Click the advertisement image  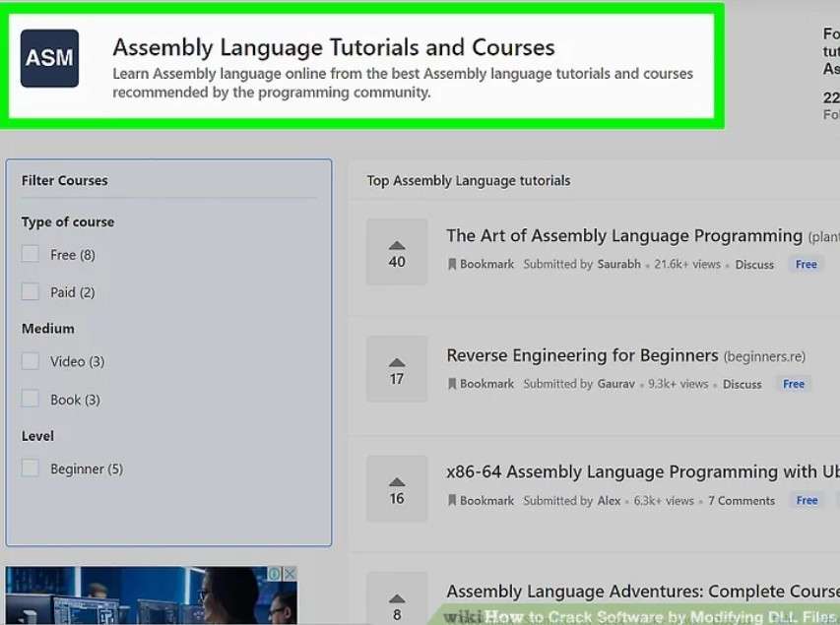coord(151,595)
